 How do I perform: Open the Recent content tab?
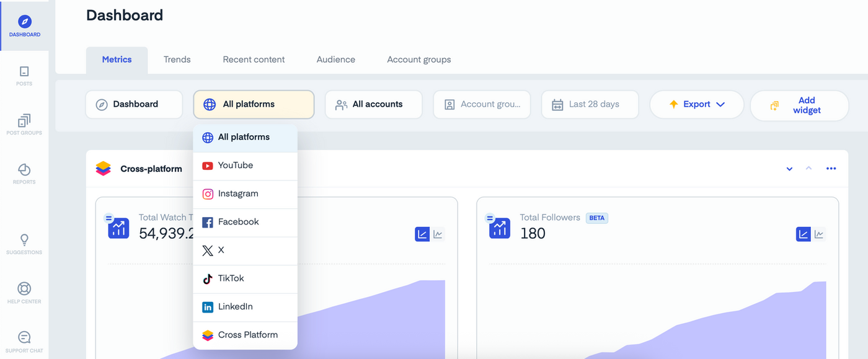click(x=254, y=60)
